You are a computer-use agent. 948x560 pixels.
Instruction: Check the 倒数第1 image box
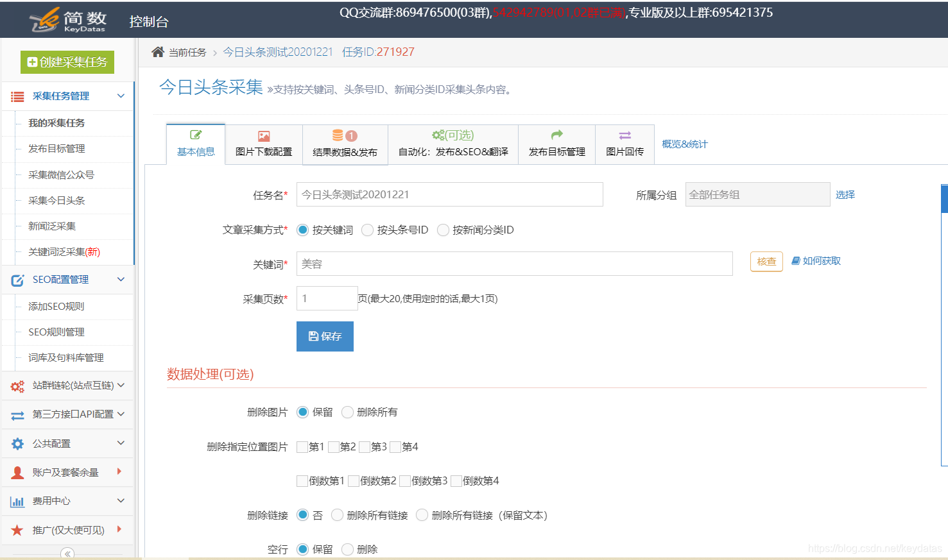pos(302,481)
